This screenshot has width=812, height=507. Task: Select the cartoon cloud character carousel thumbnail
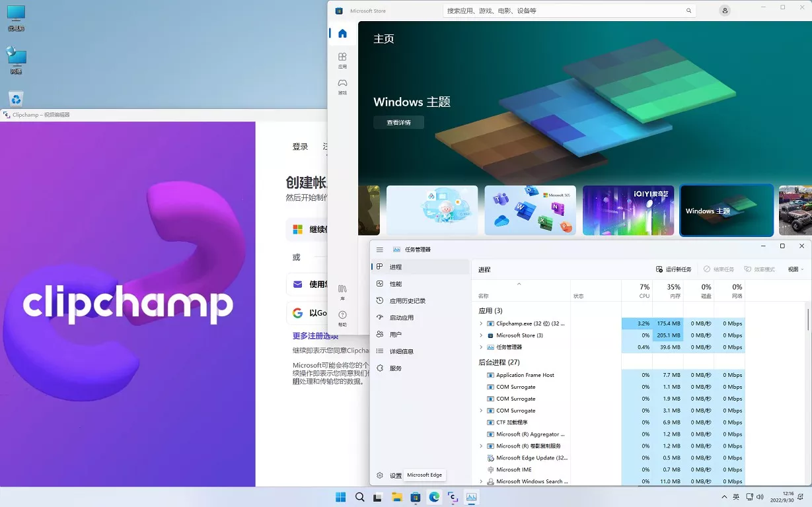point(432,210)
